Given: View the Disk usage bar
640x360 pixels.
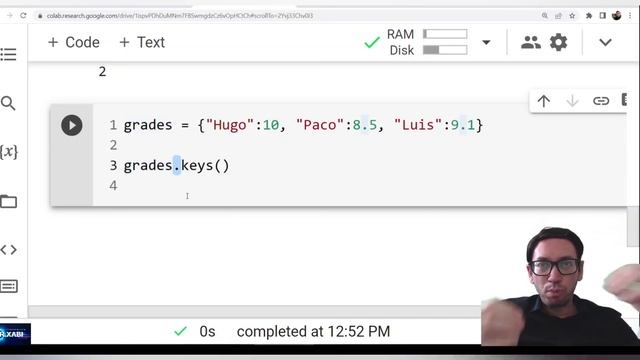Looking at the screenshot, I should [445, 50].
